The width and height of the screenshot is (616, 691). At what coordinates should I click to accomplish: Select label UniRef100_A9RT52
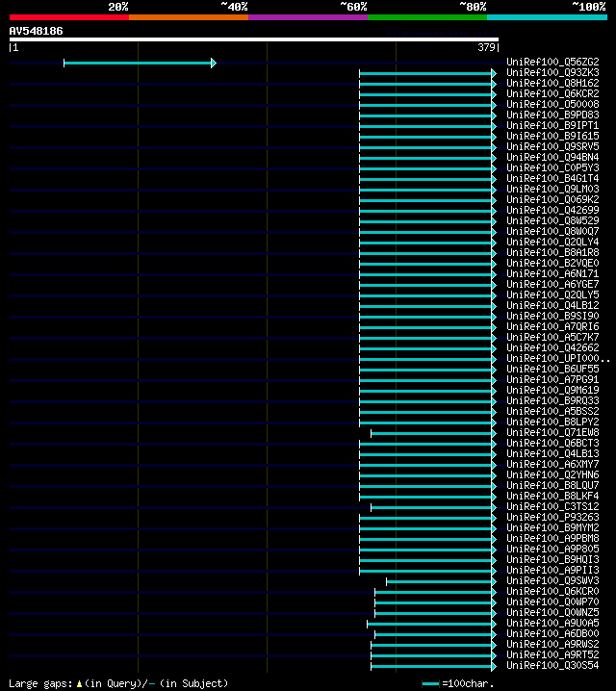552,654
